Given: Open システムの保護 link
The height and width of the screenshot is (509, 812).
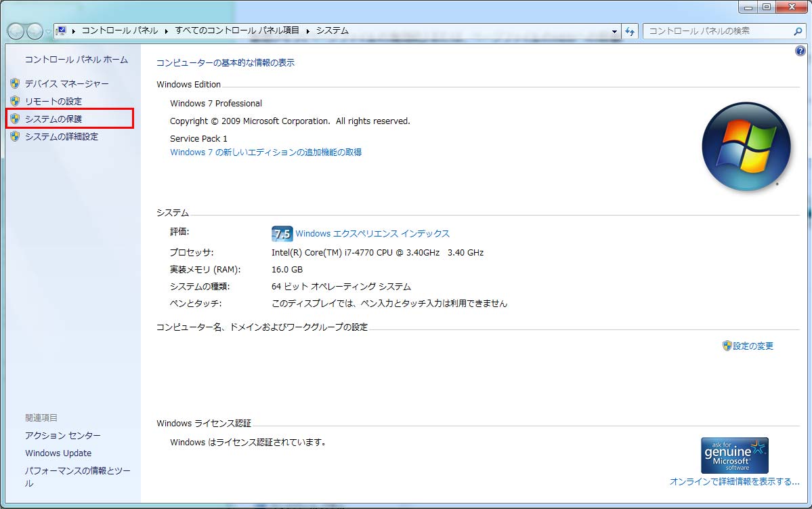Looking at the screenshot, I should [54, 119].
